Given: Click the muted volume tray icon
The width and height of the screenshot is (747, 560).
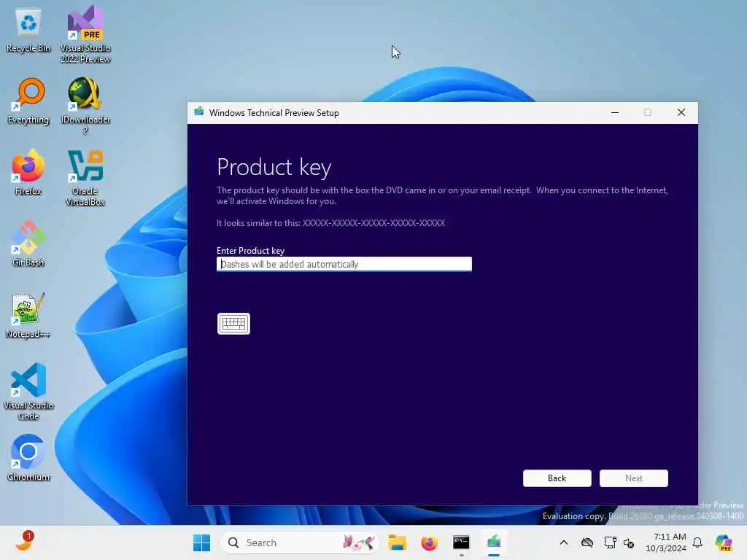Looking at the screenshot, I should point(629,542).
